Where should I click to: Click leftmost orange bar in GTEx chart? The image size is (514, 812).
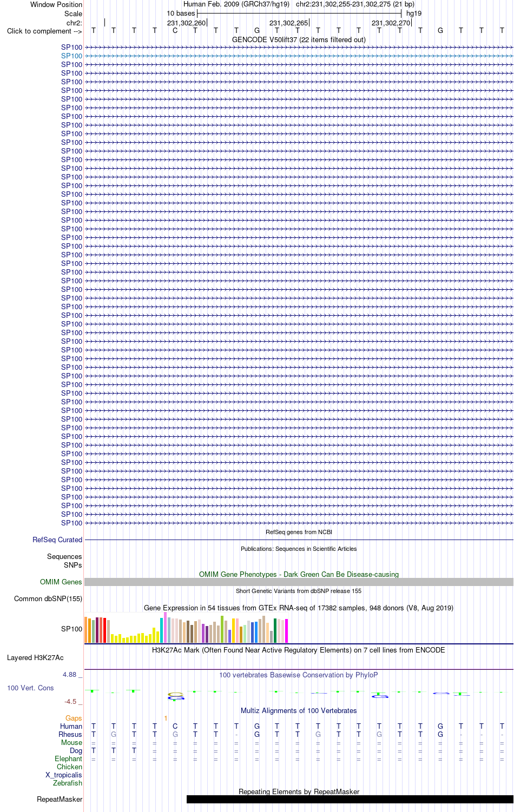[86, 630]
